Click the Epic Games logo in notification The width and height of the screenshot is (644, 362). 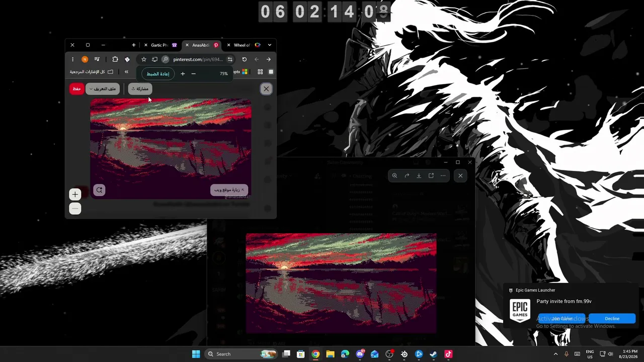pos(520,311)
